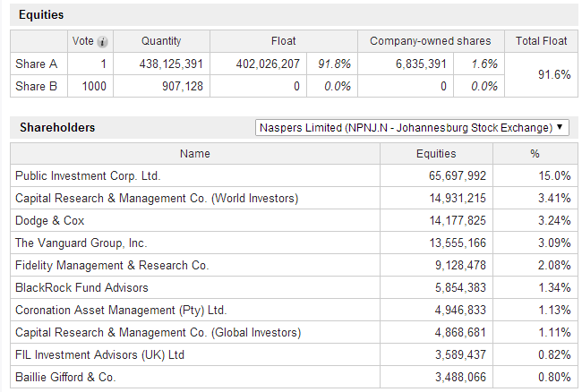Image resolution: width=582 pixels, height=392 pixels.
Task: Click the Quantity column header
Action: point(161,41)
